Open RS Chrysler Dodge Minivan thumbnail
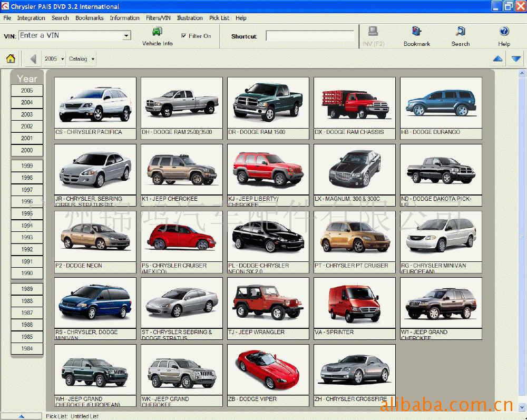This screenshot has width=527, height=420. [x=95, y=302]
